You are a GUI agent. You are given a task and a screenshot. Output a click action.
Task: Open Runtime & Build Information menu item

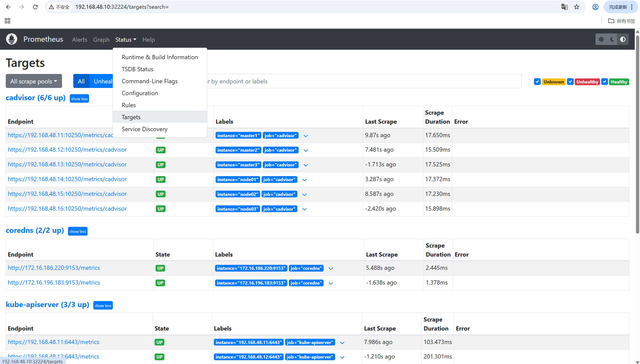(160, 57)
